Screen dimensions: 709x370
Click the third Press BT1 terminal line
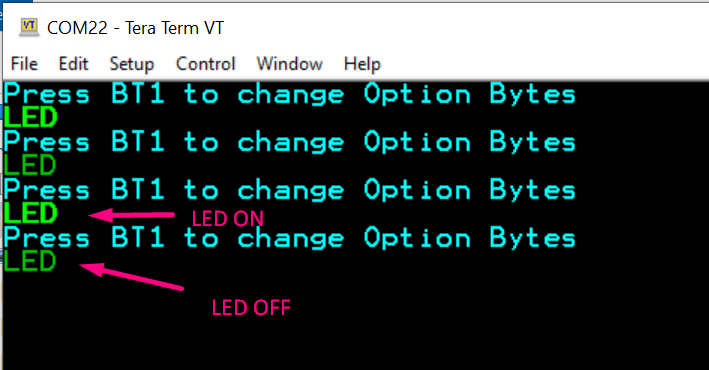[x=290, y=190]
